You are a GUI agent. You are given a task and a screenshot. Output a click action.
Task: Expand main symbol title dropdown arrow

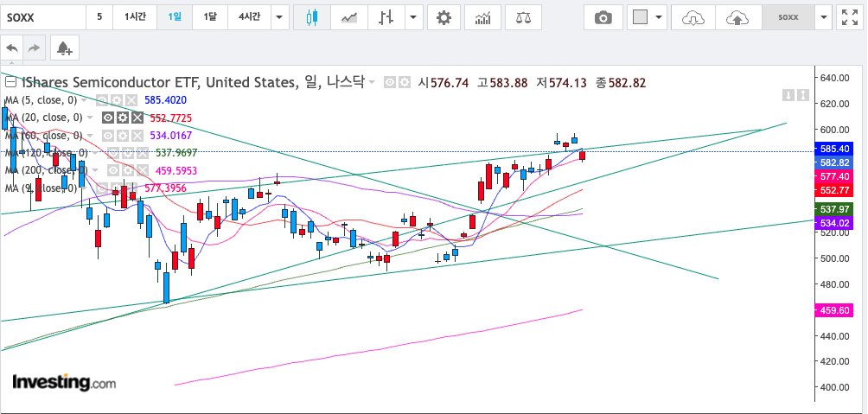[372, 82]
